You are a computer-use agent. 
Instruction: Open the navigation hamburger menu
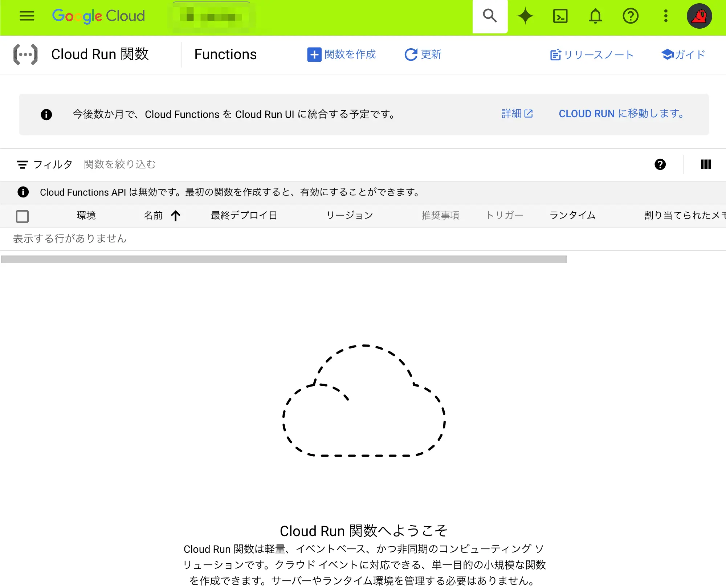click(26, 16)
